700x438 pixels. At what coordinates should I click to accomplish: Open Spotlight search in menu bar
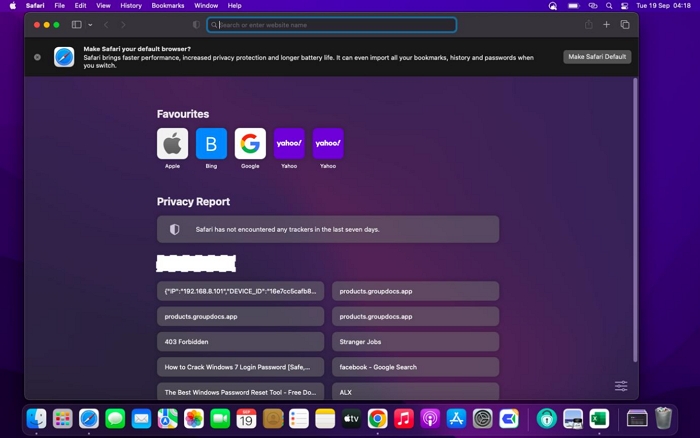[609, 6]
